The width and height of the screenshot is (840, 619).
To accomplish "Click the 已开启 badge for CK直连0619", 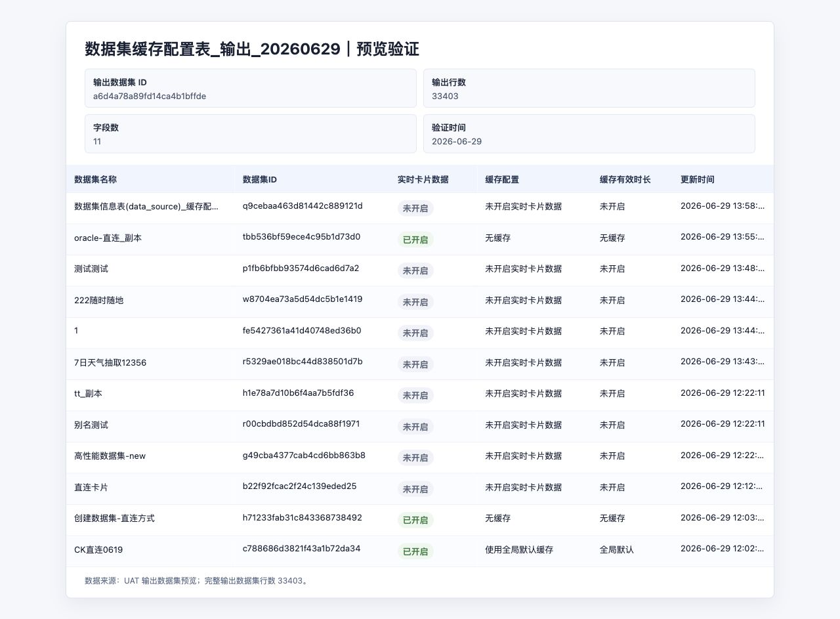I will (x=415, y=551).
